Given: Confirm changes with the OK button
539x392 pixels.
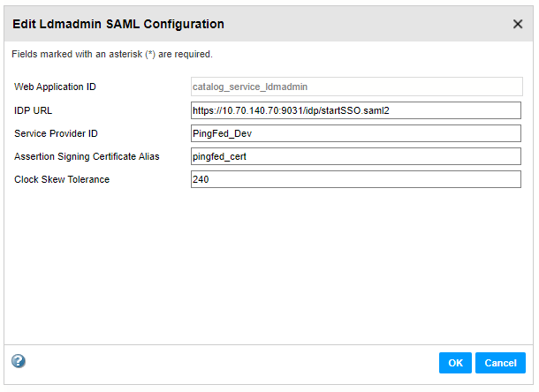Looking at the screenshot, I should pyautogui.click(x=455, y=363).
